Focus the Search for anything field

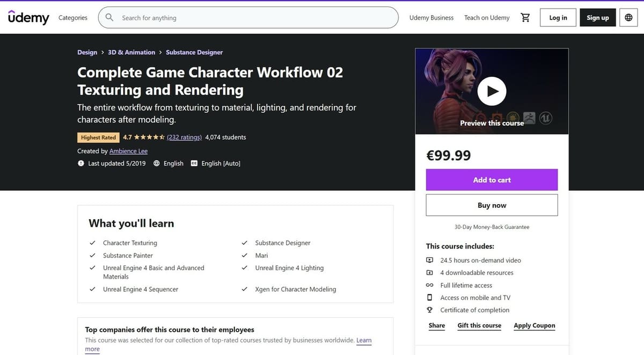point(248,18)
